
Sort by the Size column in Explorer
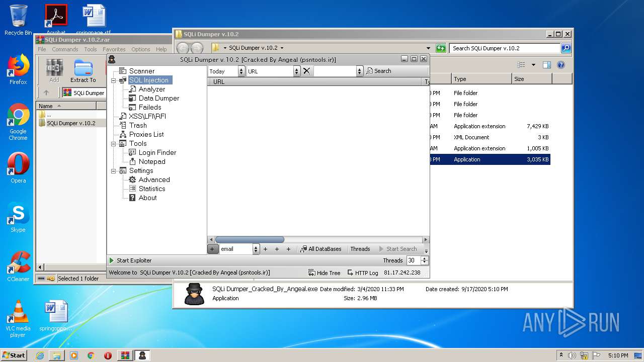(x=532, y=79)
